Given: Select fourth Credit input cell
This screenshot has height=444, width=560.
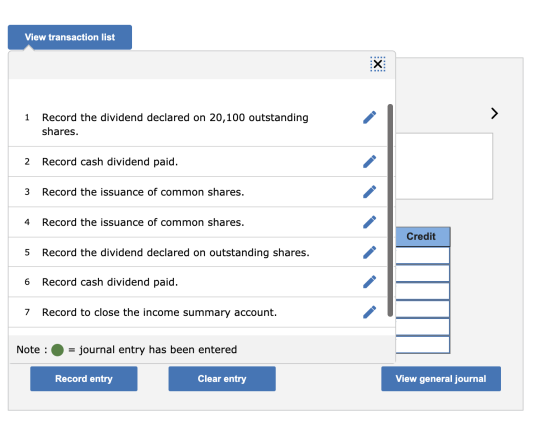Looking at the screenshot, I should 422,309.
